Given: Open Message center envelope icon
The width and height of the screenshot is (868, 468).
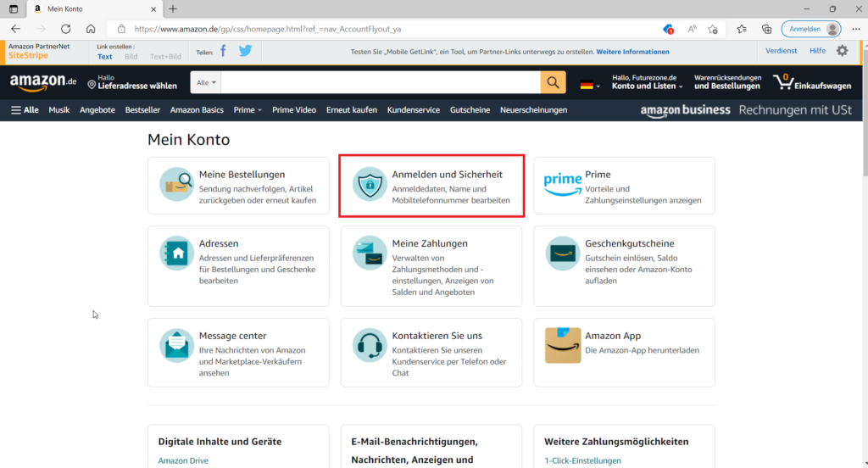Looking at the screenshot, I should click(176, 345).
